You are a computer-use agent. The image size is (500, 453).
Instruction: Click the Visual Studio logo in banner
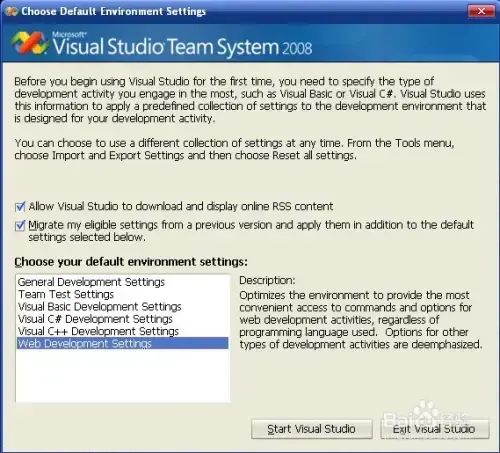29,44
